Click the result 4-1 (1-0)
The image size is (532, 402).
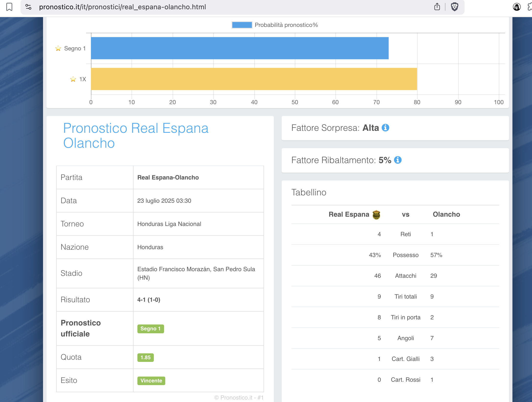[x=149, y=300]
